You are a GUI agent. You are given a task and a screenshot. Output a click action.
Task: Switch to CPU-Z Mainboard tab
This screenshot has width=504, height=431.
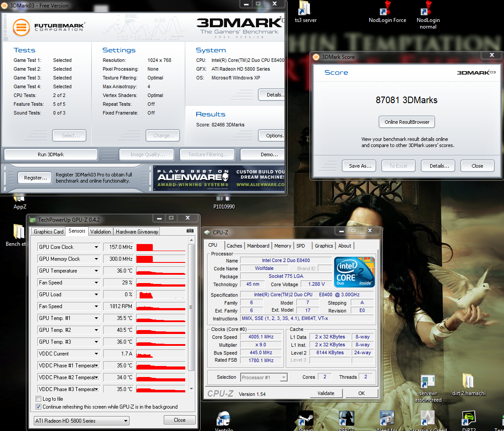(258, 245)
